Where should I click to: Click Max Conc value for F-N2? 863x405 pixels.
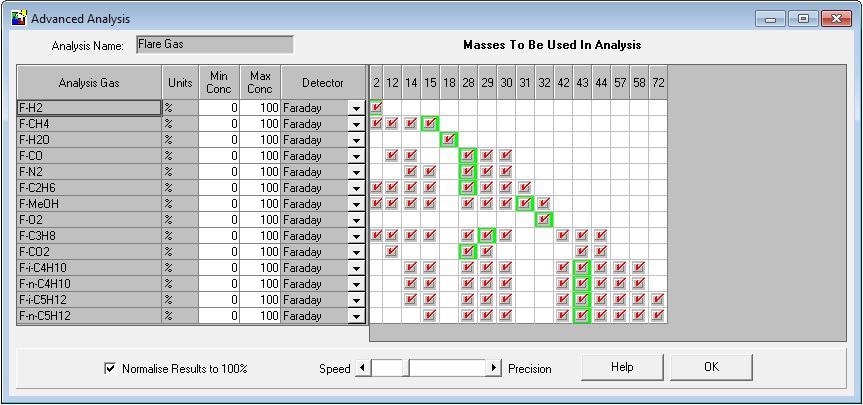260,172
